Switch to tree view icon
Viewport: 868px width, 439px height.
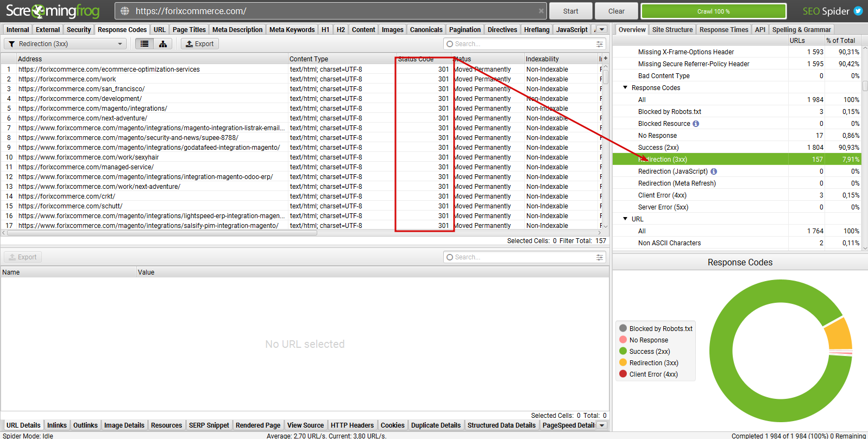[163, 44]
